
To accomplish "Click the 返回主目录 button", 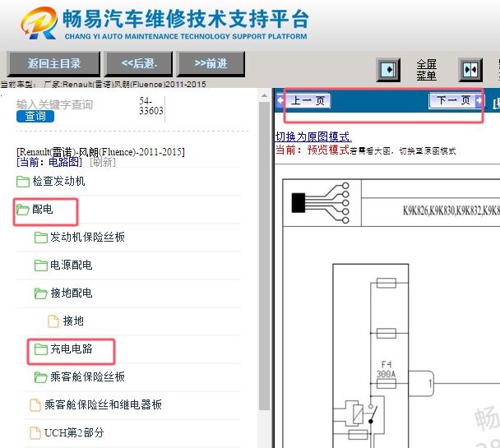I will pos(54,63).
